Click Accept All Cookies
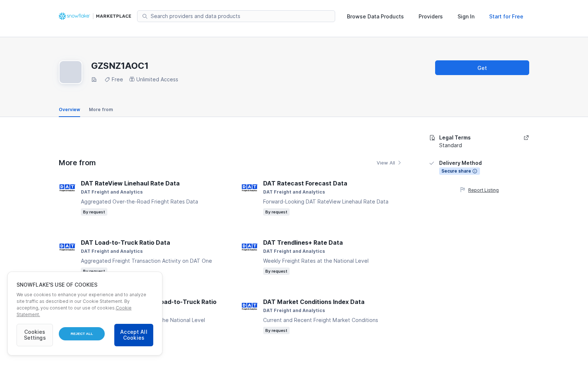This screenshot has width=588, height=368. (134, 335)
